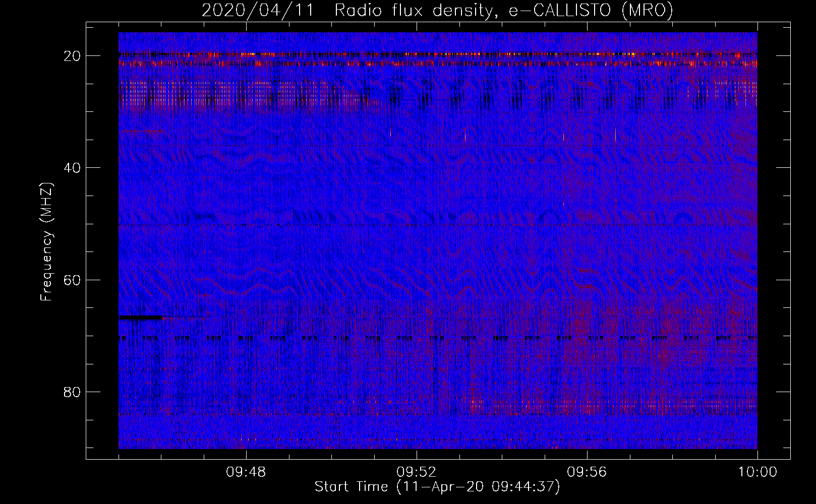
Task: Click the 'Frequency (MHZ)' axis label
Action: (46, 242)
